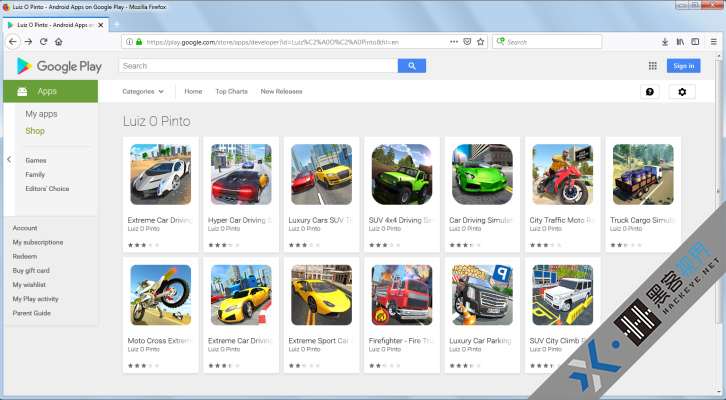Toggle the Firefox sidebar icon

pos(695,42)
